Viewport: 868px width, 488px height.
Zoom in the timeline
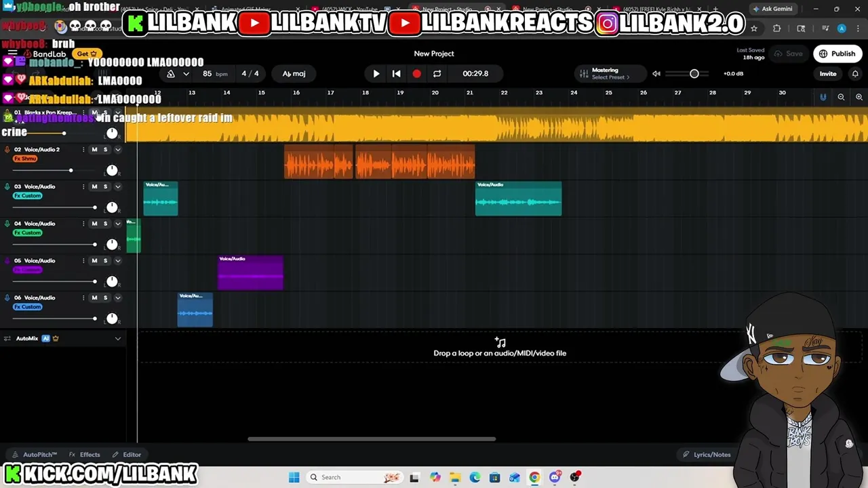pos(859,97)
